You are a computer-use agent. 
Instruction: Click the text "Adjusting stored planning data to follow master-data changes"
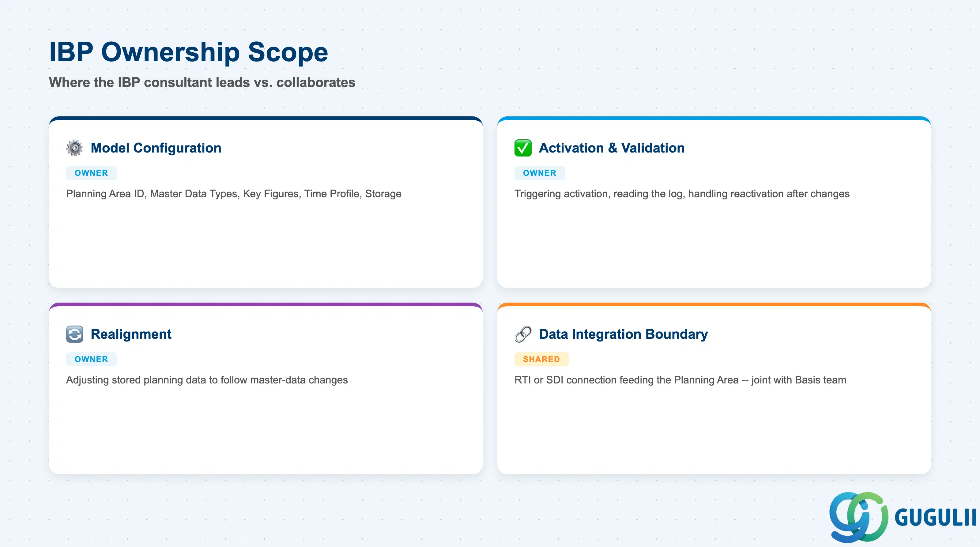(207, 380)
